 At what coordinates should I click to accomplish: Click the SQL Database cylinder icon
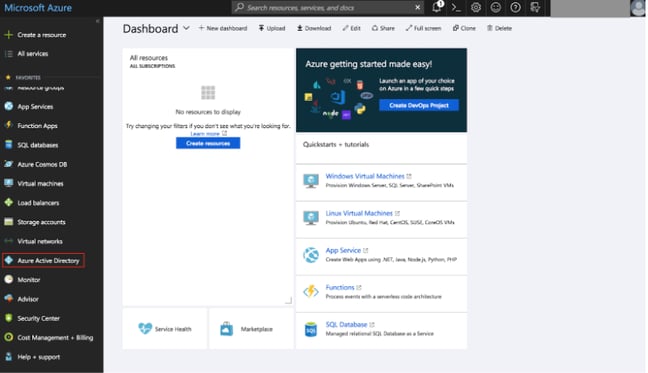tap(311, 329)
